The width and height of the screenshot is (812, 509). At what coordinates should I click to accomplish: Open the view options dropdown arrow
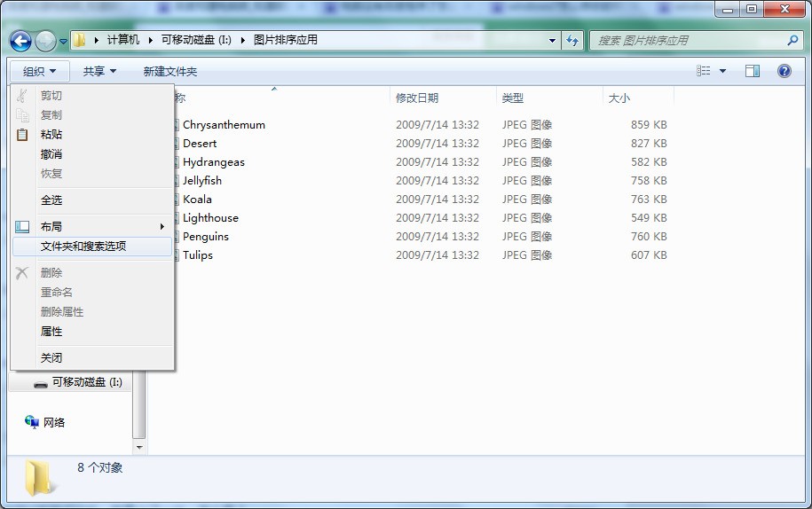point(722,71)
